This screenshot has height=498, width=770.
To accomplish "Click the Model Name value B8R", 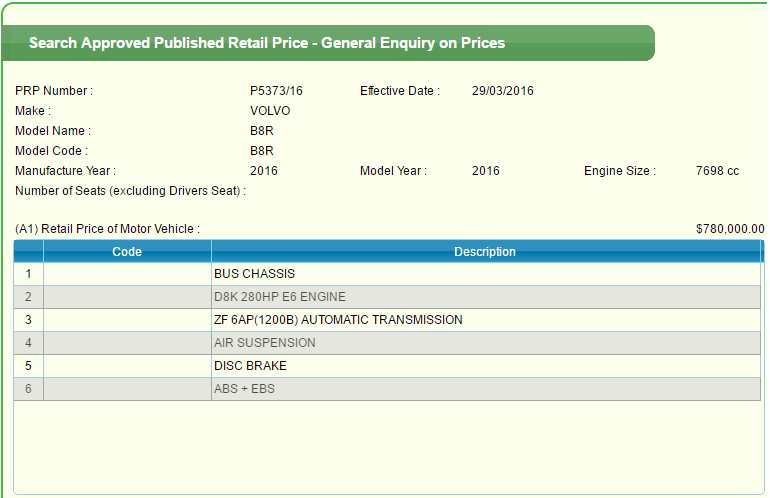I will coord(261,131).
